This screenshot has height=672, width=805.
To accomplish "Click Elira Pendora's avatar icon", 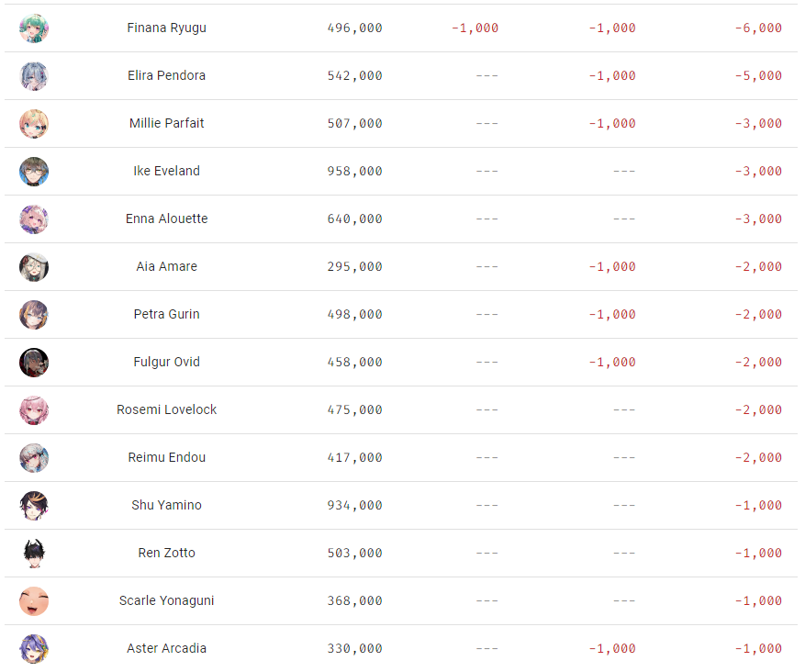I will tap(34, 76).
